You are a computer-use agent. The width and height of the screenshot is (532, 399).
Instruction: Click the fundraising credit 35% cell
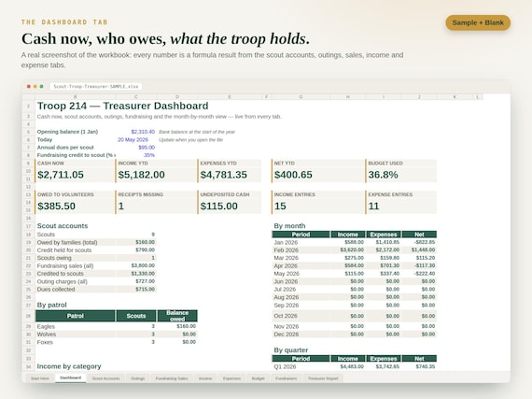149,155
